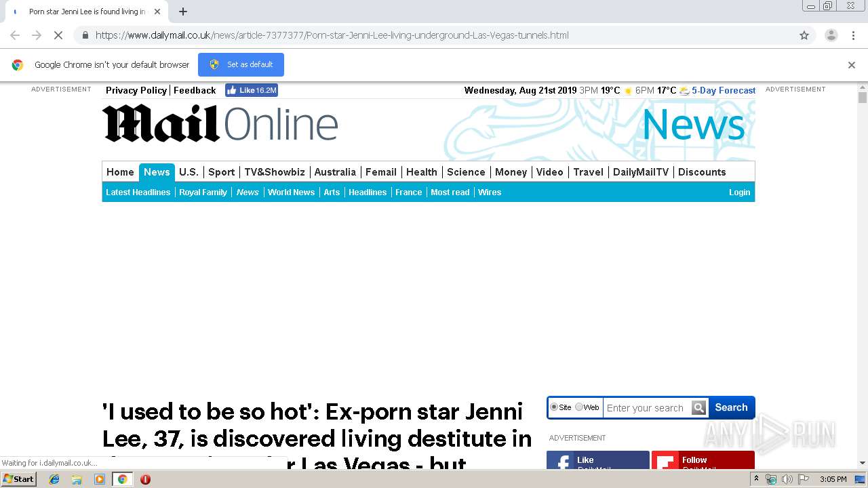Open the Video section
Viewport: 868px width, 488px height.
click(550, 172)
